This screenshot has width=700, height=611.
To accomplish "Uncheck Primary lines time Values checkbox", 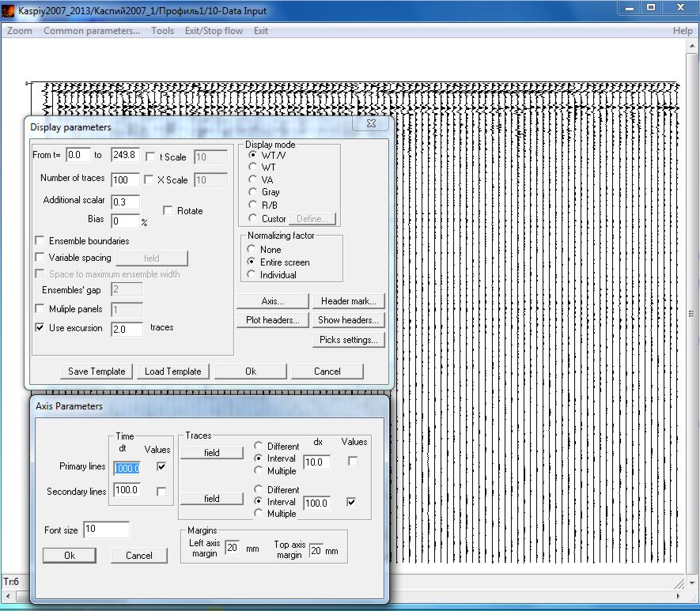I will pyautogui.click(x=161, y=466).
